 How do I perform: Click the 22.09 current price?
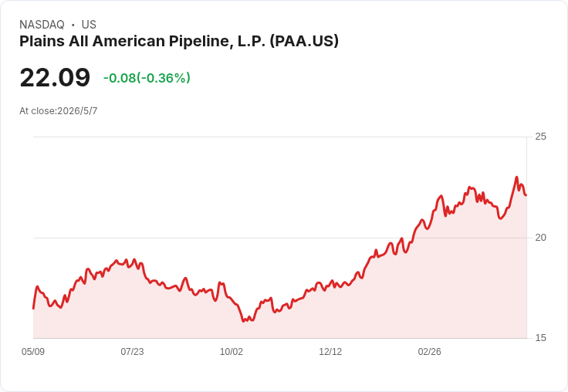coord(55,77)
